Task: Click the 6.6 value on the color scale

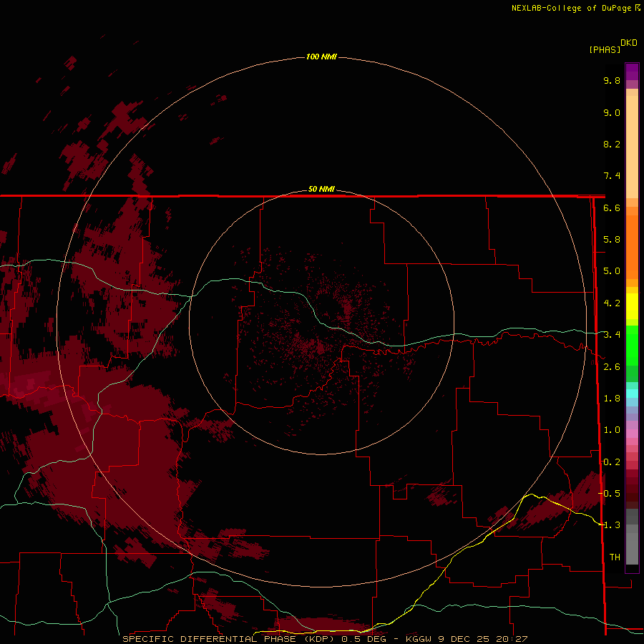Action: 612,208
